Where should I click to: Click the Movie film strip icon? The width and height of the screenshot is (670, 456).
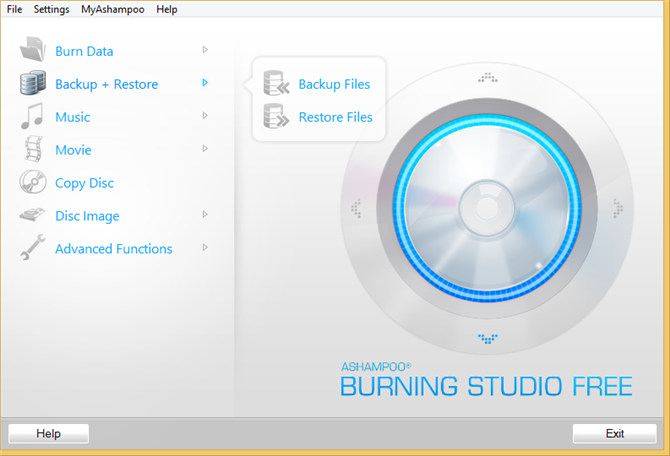33,150
